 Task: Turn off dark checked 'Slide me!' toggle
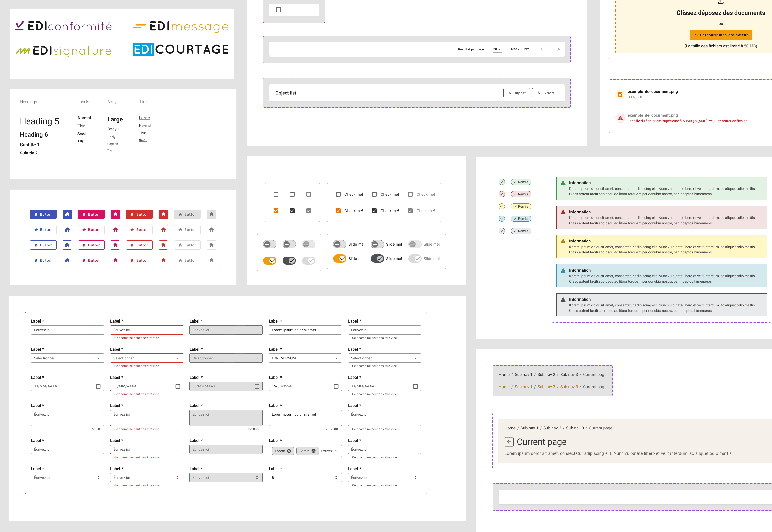point(377,259)
